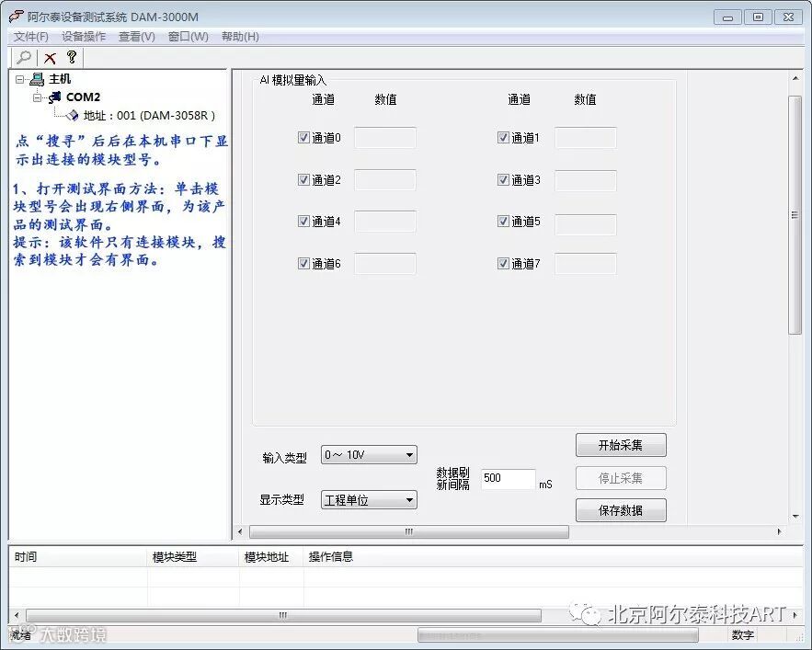812x650 pixels.
Task: Click the 数字 status bar indicator
Action: coord(742,635)
